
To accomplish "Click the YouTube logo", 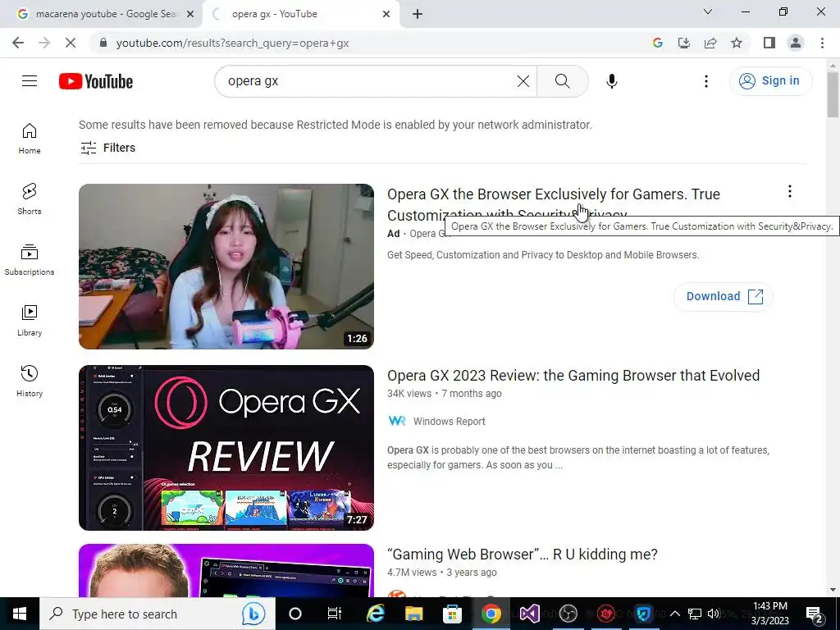I will 96,81.
